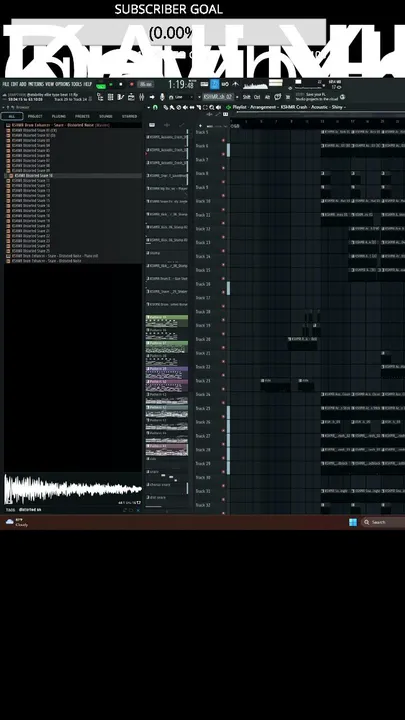Switch to the PROJECT browser tab

click(x=35, y=116)
